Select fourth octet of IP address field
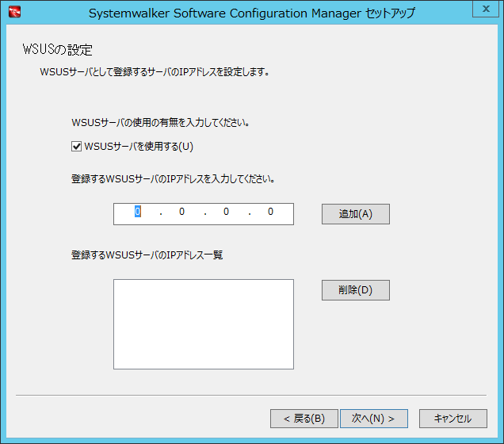This screenshot has height=444, width=504. pyautogui.click(x=271, y=212)
